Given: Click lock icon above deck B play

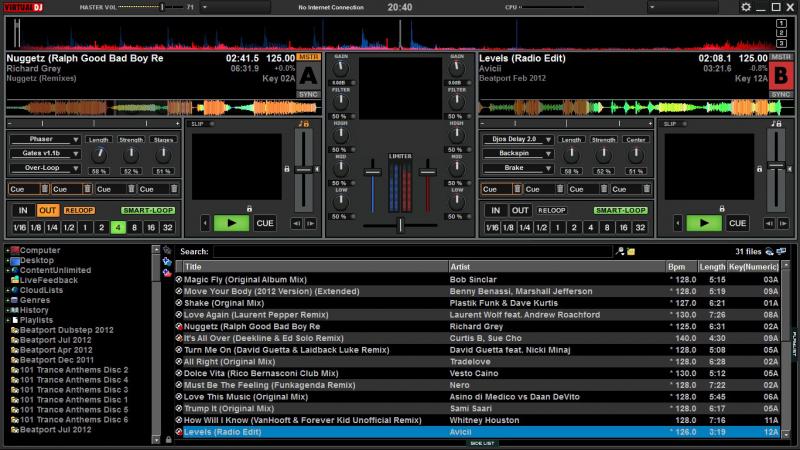Looking at the screenshot, I should [721, 208].
